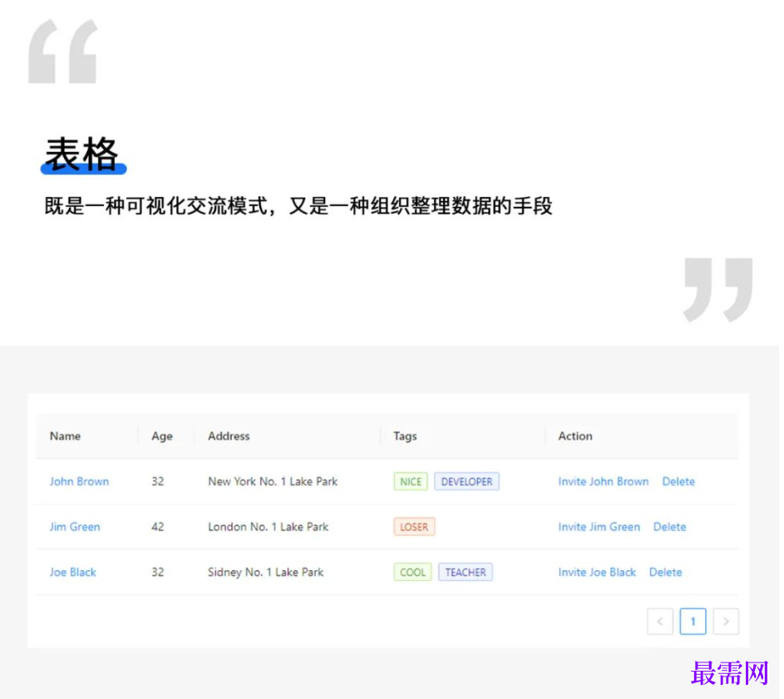784x699 pixels.
Task: Delete the John Brown row
Action: click(678, 481)
